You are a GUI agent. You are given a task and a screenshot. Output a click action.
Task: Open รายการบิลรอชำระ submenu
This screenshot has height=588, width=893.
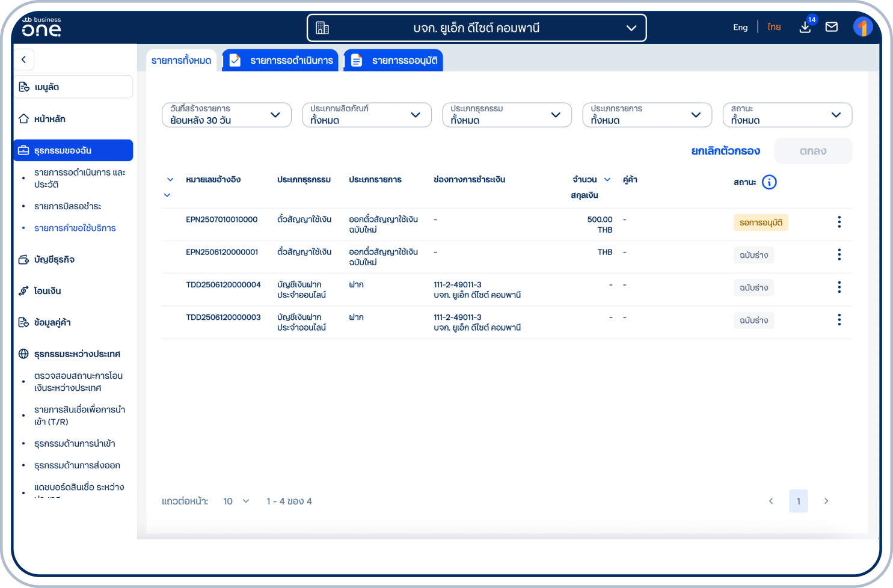(x=68, y=206)
